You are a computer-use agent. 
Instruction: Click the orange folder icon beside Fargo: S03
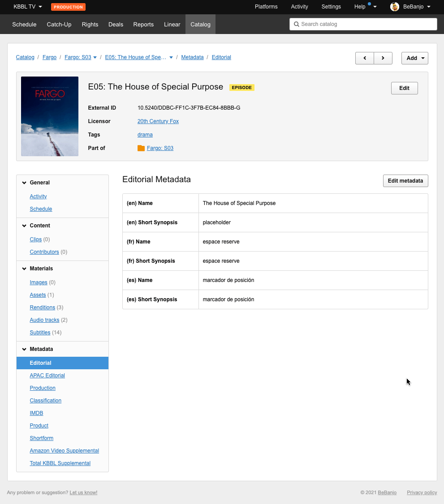(x=141, y=148)
